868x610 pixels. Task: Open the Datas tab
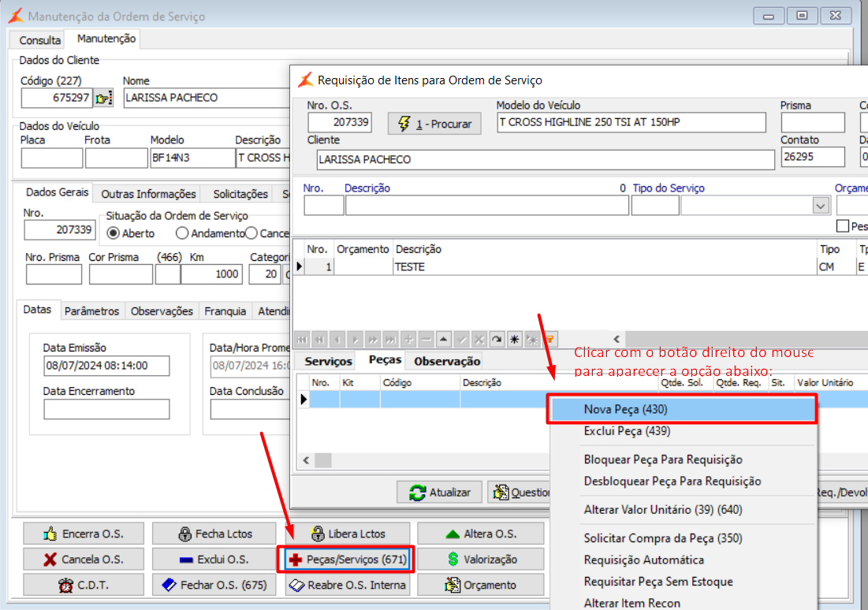(37, 310)
